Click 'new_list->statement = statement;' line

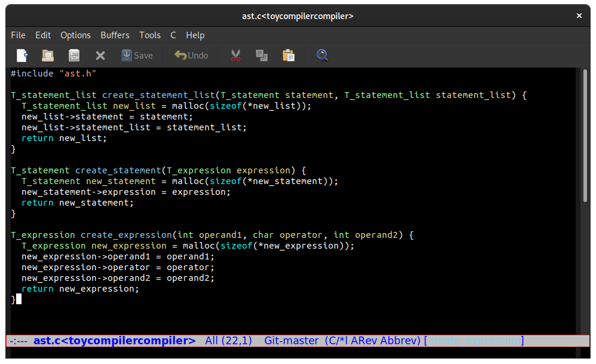point(107,117)
